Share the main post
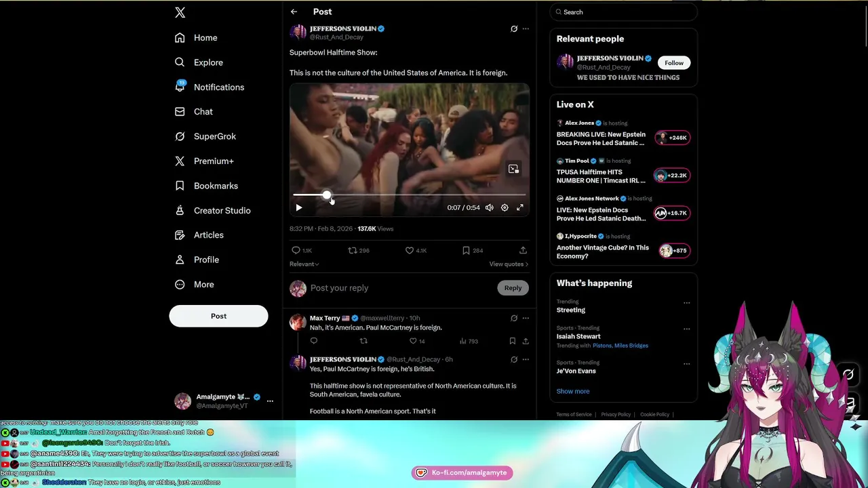The height and width of the screenshot is (488, 868). pos(523,250)
